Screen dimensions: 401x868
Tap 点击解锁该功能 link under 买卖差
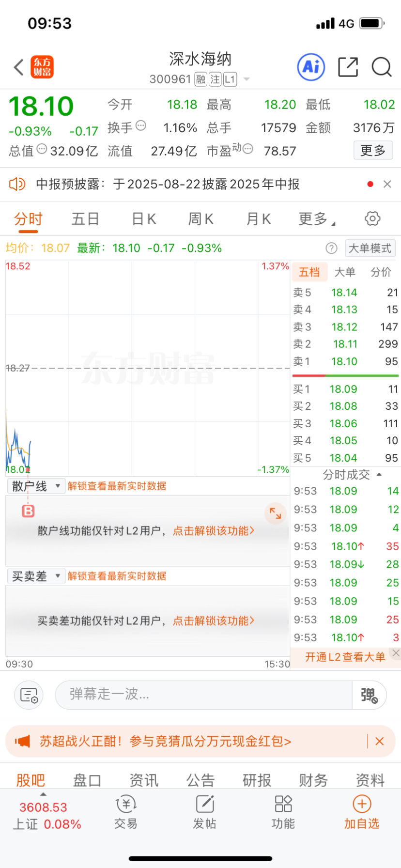[x=214, y=621]
